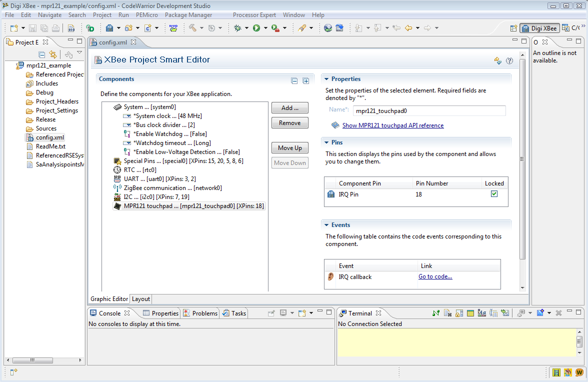
Task: Close the config.xml editor tab
Action: tap(133, 42)
